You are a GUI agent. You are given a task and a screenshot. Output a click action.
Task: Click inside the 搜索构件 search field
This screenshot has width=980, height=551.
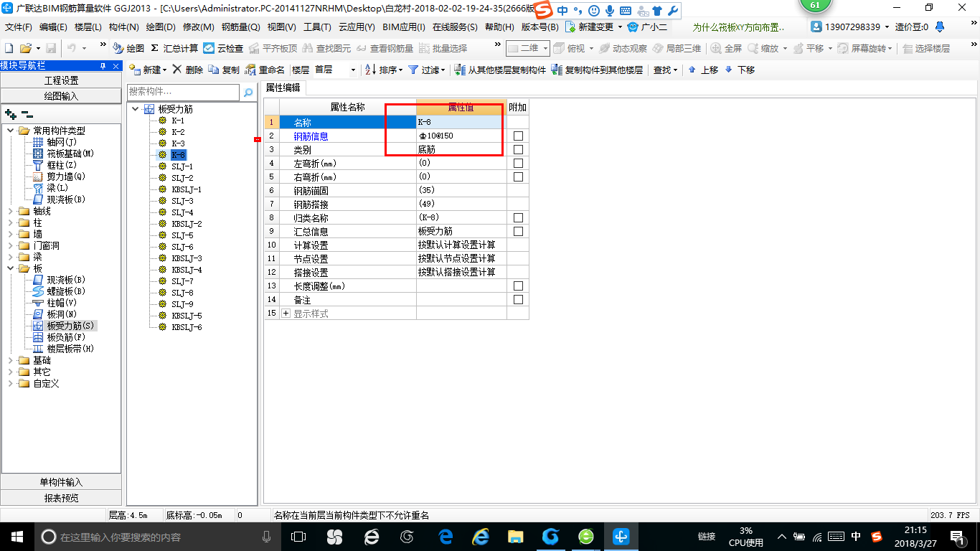[183, 93]
